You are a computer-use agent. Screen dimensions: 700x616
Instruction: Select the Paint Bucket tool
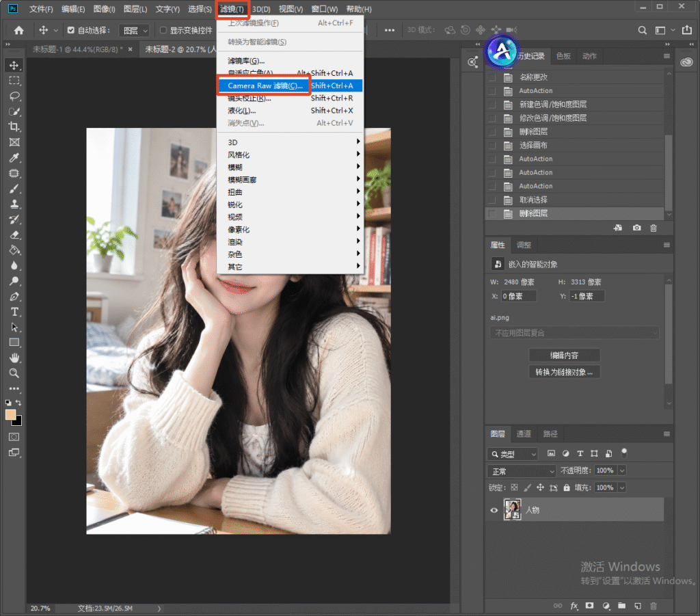pos(14,250)
